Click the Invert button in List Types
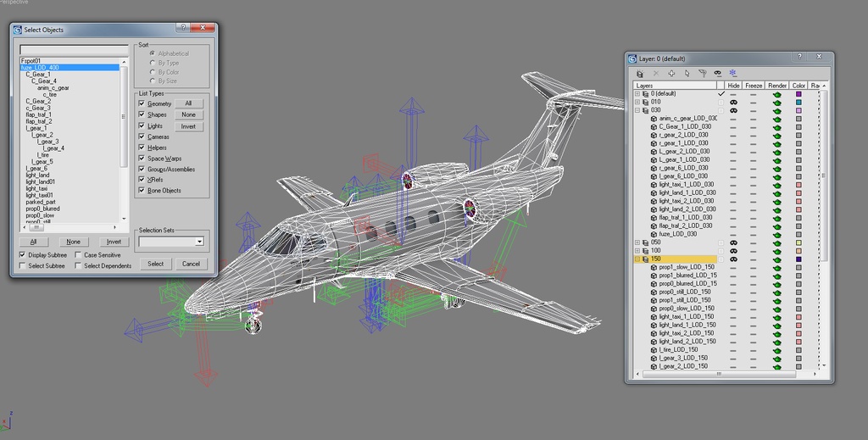The image size is (868, 440). [x=188, y=126]
